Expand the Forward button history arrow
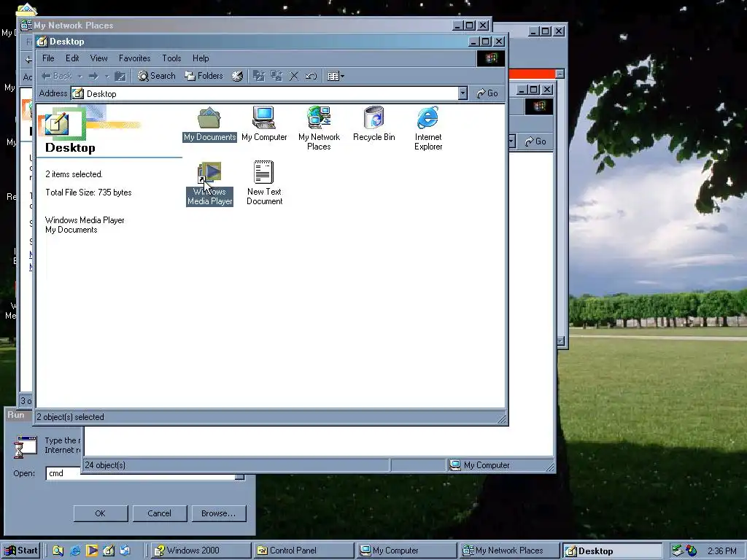The image size is (747, 560). click(x=107, y=76)
